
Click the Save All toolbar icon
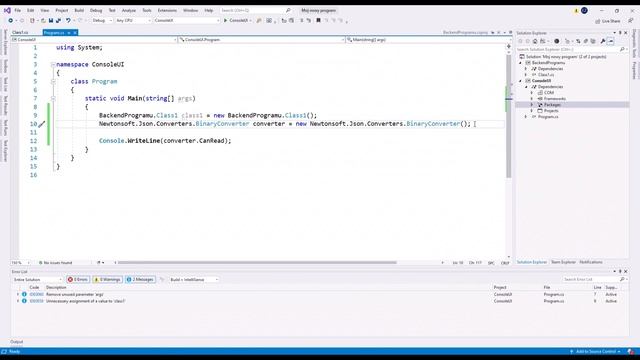click(58, 20)
